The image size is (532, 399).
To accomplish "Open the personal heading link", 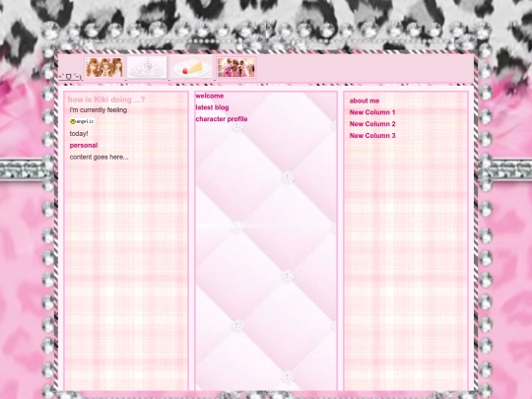I will (84, 145).
